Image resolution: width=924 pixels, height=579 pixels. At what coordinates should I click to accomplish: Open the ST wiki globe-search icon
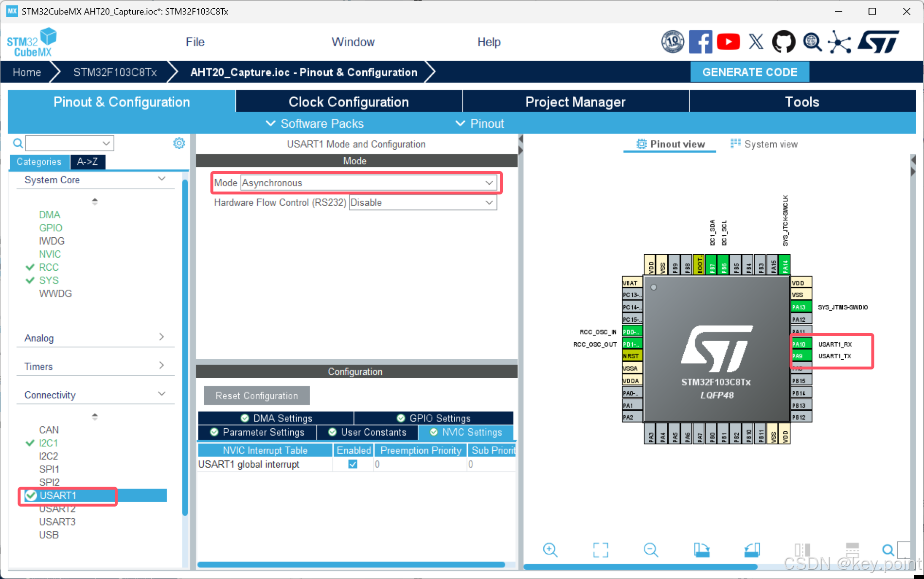[x=812, y=42]
